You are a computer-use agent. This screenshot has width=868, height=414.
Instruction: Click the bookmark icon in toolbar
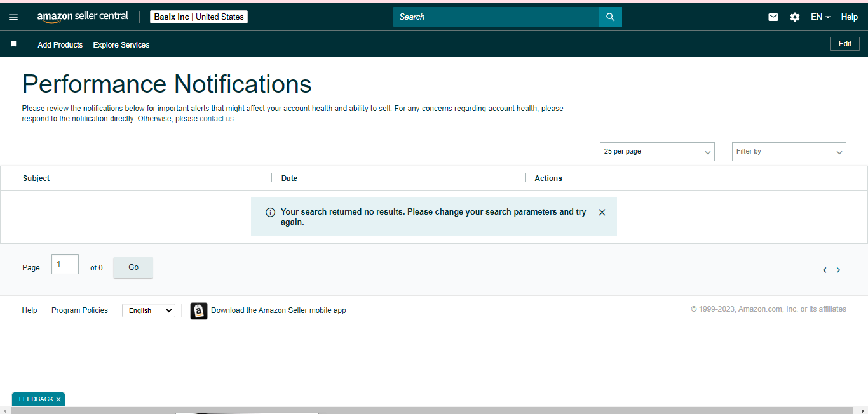[13, 44]
